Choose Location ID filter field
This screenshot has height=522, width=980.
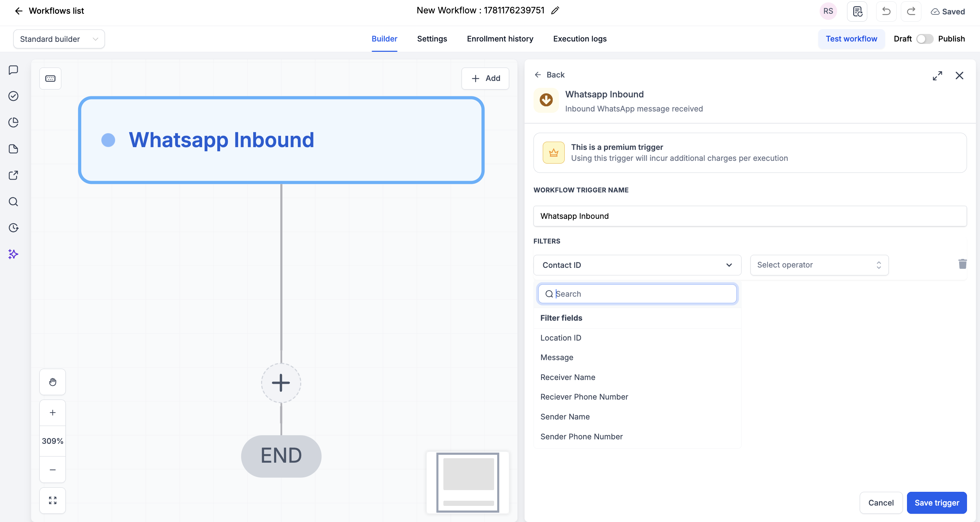pos(637,338)
